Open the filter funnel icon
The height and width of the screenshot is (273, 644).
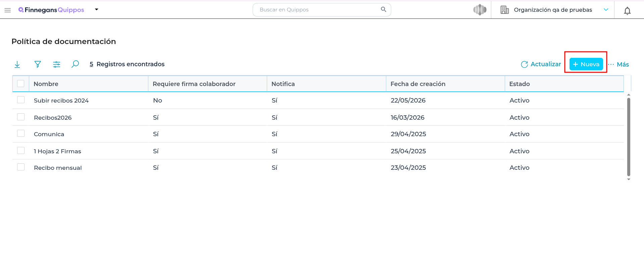(x=38, y=64)
